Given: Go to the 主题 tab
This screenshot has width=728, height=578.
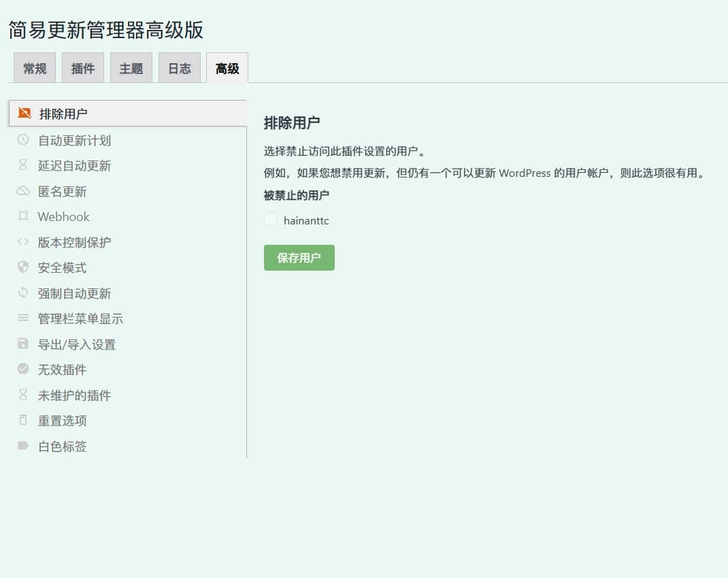Looking at the screenshot, I should pyautogui.click(x=131, y=68).
